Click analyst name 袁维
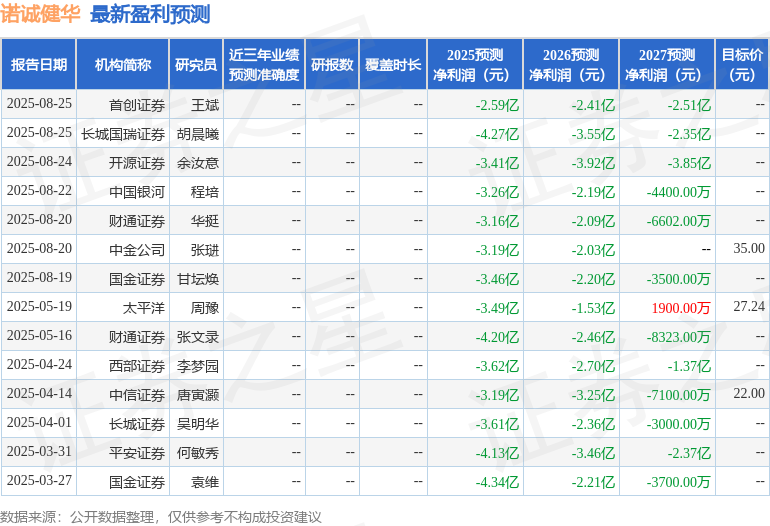 pos(205,482)
